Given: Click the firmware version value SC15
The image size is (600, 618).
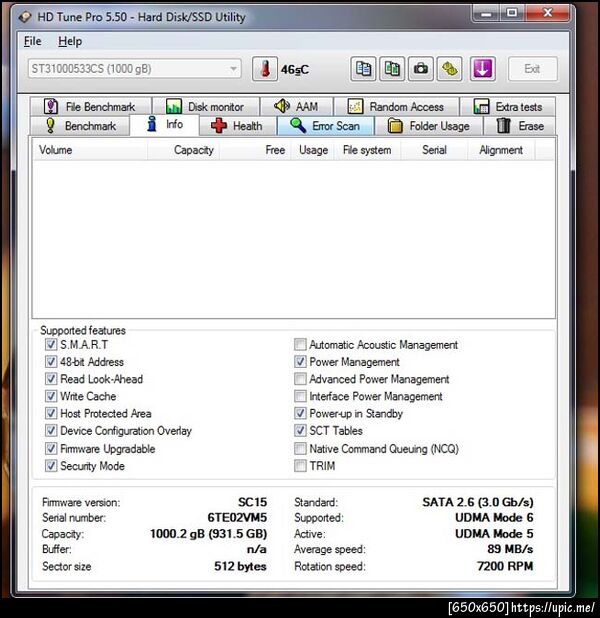Looking at the screenshot, I should click(x=252, y=502).
